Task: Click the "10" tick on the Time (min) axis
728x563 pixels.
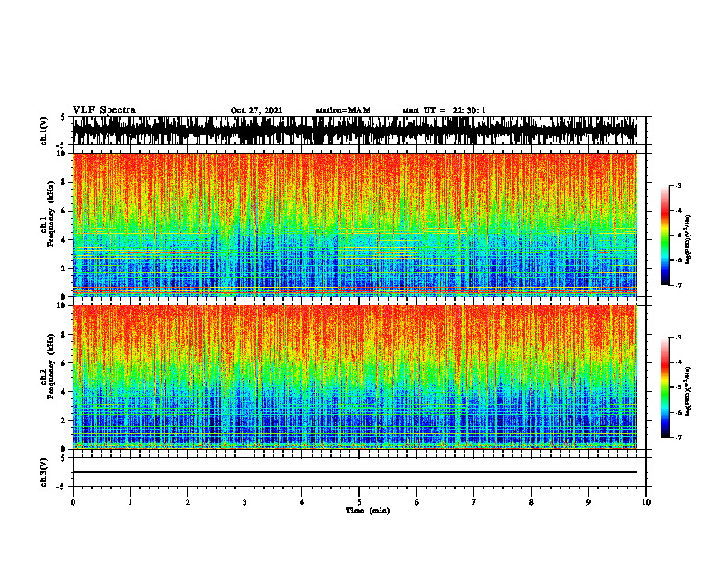Action: pos(646,502)
